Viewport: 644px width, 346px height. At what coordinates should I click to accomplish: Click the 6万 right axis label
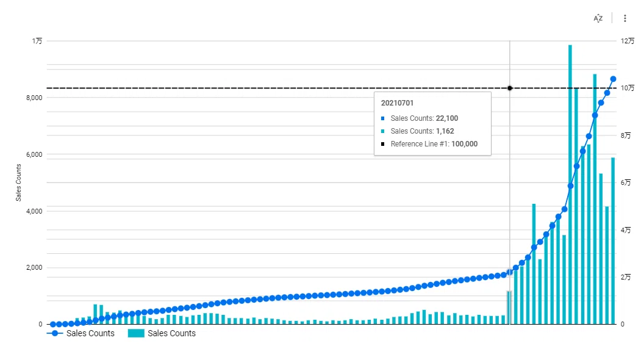(x=626, y=182)
